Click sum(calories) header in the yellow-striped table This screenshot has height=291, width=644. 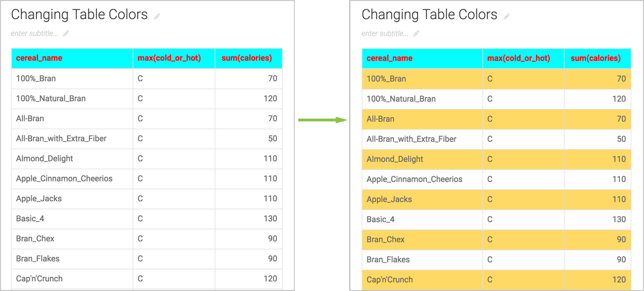pos(596,59)
